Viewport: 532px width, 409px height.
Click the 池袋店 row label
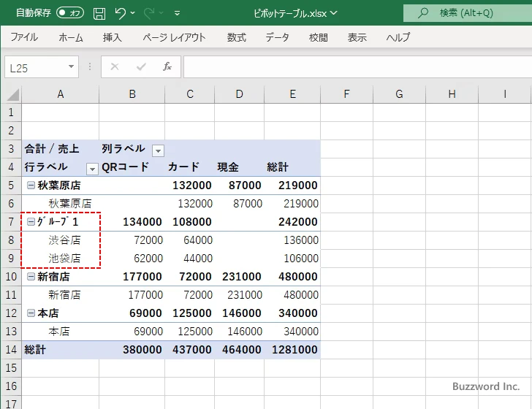pos(64,259)
